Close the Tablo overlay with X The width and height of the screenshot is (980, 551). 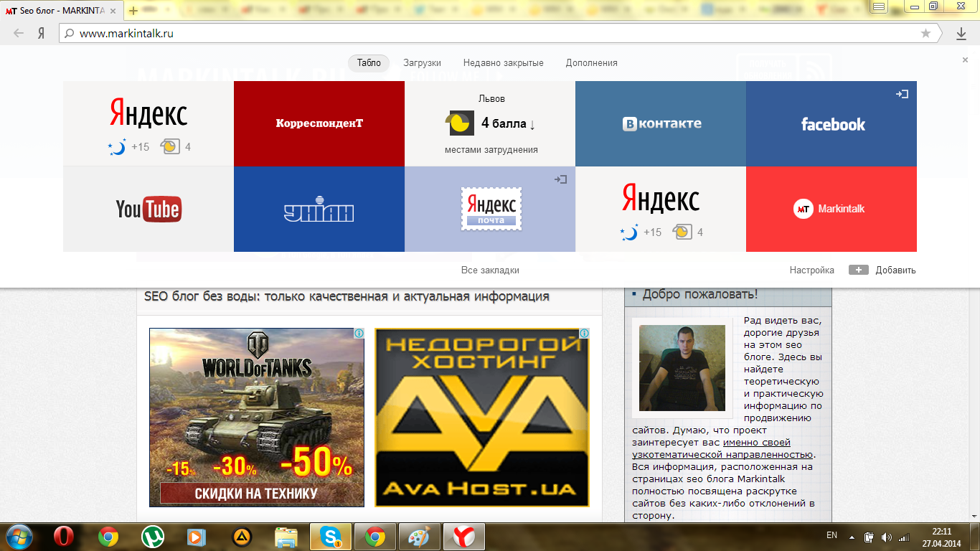pos(966,61)
